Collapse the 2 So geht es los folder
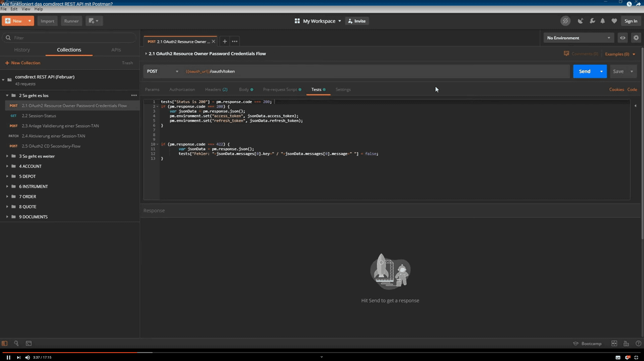 point(7,95)
